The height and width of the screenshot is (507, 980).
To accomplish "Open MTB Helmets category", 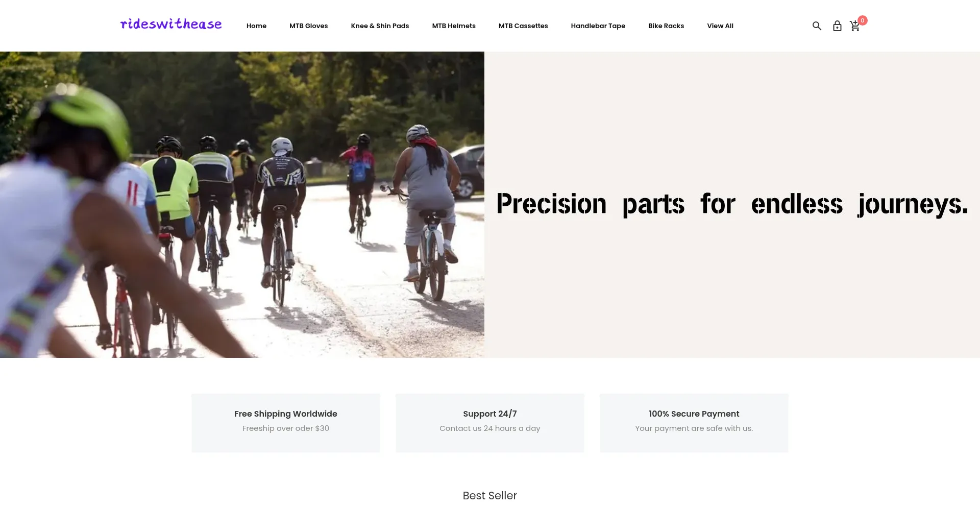I will coord(454,26).
